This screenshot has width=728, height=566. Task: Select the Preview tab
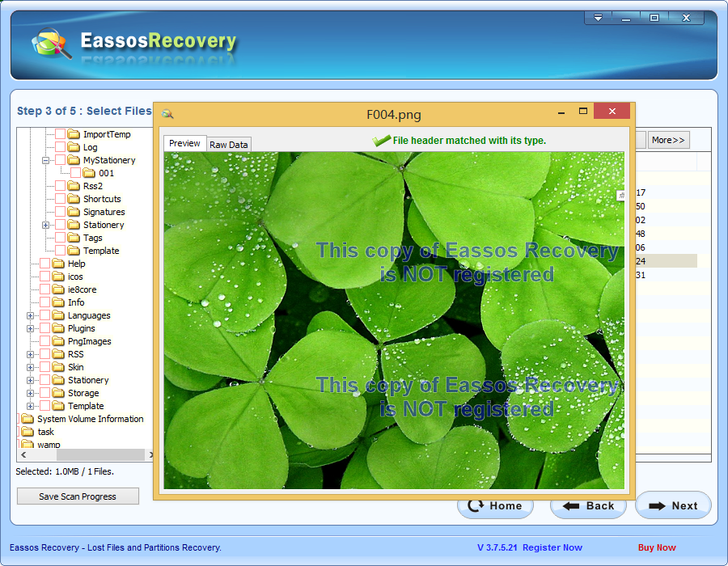(184, 143)
